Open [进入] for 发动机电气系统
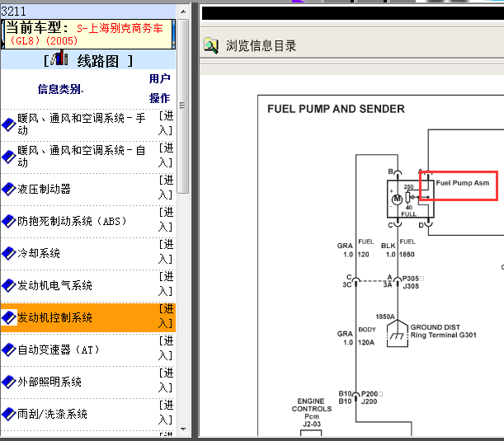The height and width of the screenshot is (441, 504). click(x=166, y=284)
